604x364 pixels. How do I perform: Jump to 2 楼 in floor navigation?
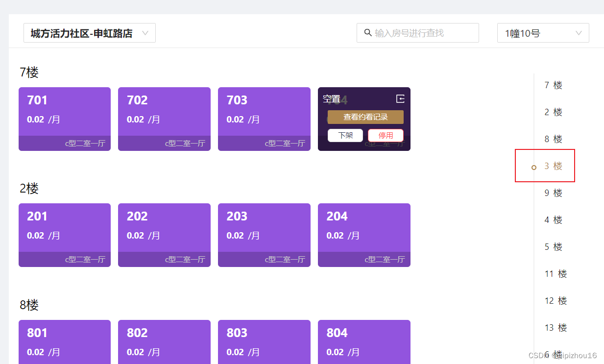click(x=554, y=112)
